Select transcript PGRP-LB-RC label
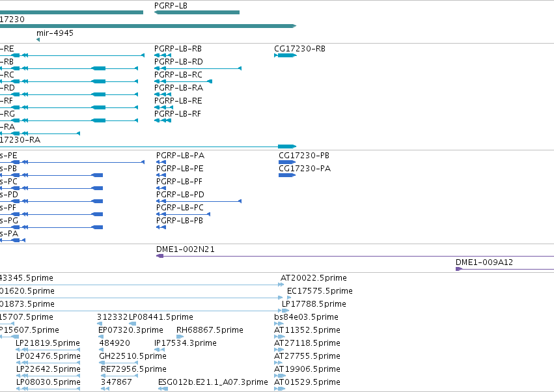The height and width of the screenshot is (392, 554). [x=178, y=75]
